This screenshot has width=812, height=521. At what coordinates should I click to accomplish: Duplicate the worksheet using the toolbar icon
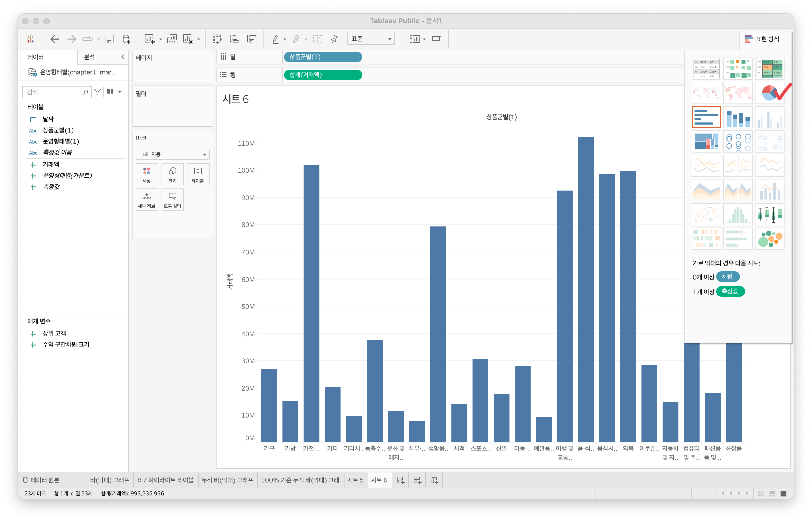point(172,39)
